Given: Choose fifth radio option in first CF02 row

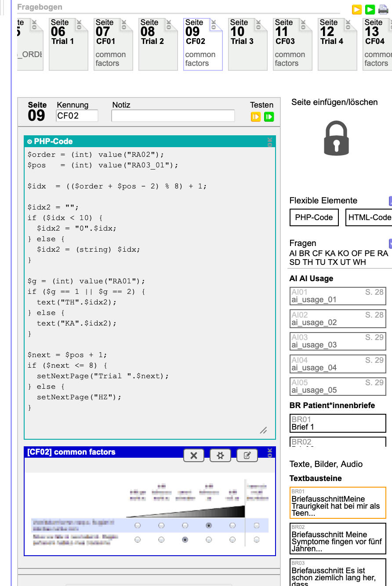Looking at the screenshot, I should click(232, 525).
